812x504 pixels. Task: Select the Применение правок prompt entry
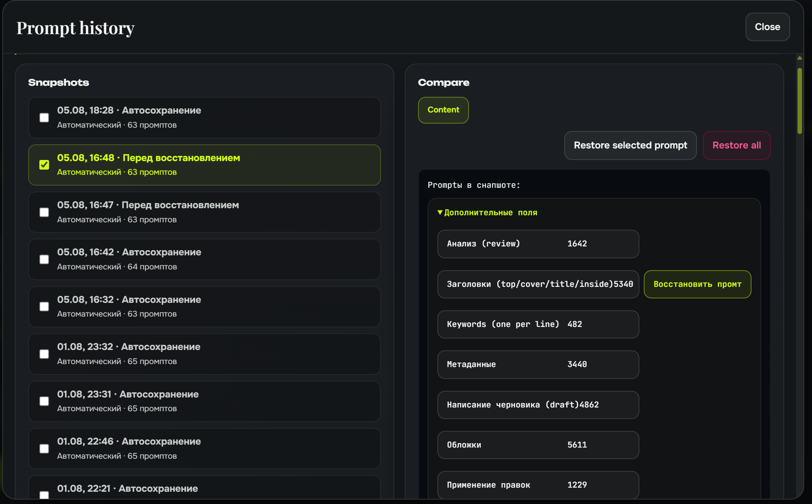(538, 485)
